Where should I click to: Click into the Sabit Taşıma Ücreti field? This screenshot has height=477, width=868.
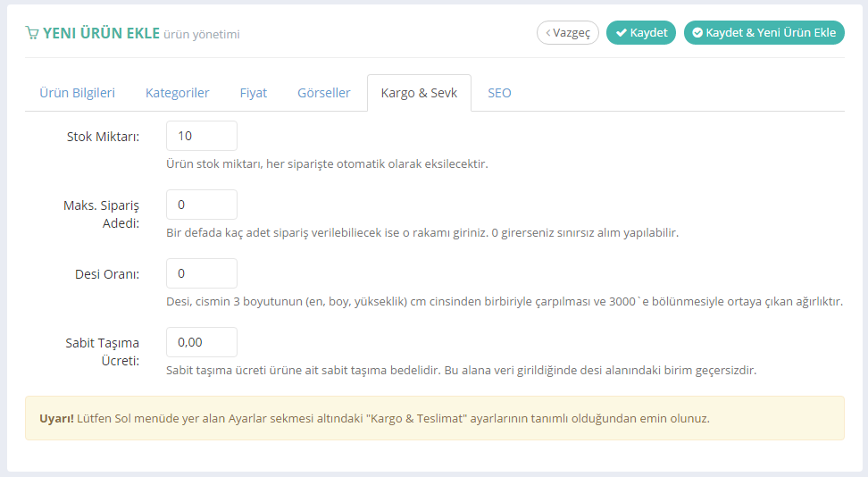(202, 342)
